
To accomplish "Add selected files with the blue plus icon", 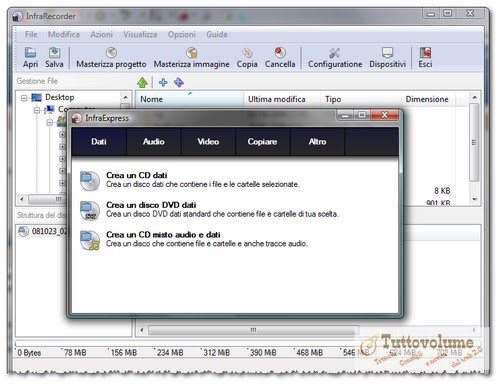I will 163,82.
